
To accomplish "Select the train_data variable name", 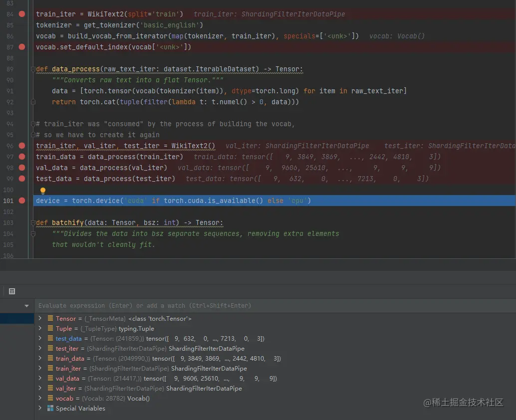I will [70, 359].
